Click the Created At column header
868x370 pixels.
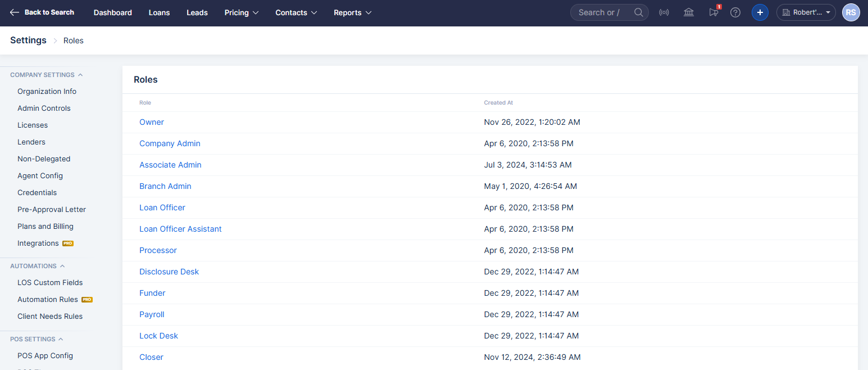point(498,103)
